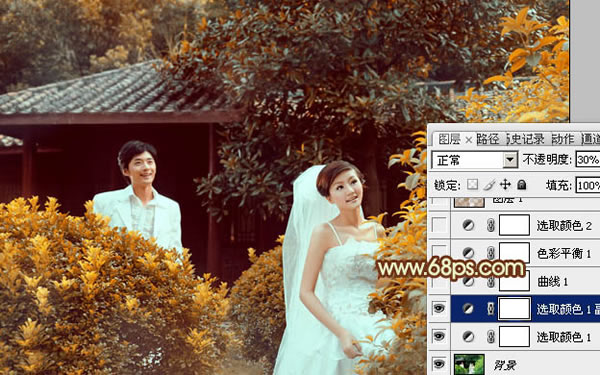Click the 不透明度 30% field
Viewport: 600px width, 375px height.
588,160
